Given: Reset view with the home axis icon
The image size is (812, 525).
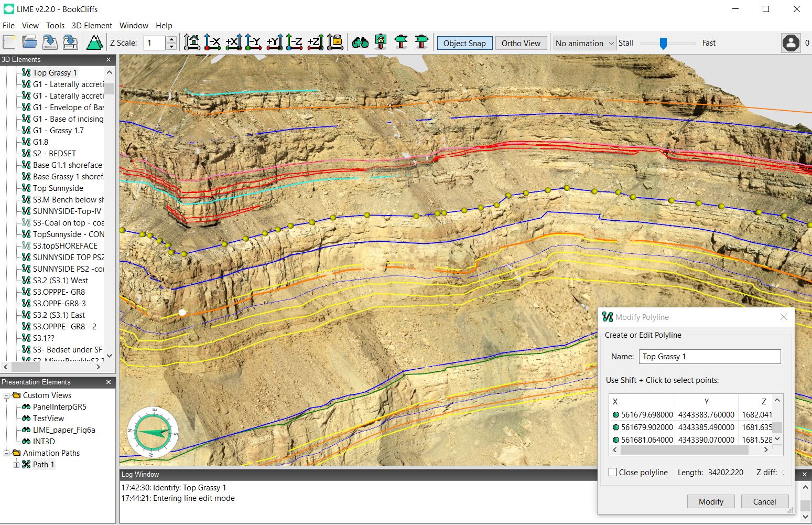Looking at the screenshot, I should (x=192, y=42).
